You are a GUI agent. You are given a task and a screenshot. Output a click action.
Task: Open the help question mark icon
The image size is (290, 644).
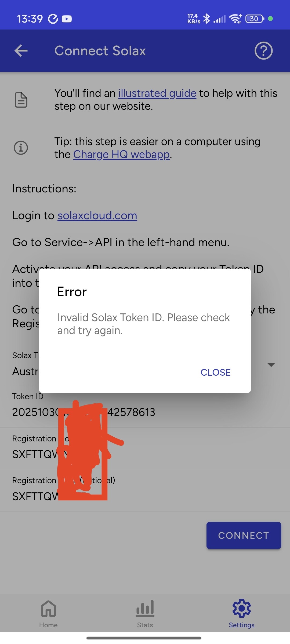coord(263,51)
